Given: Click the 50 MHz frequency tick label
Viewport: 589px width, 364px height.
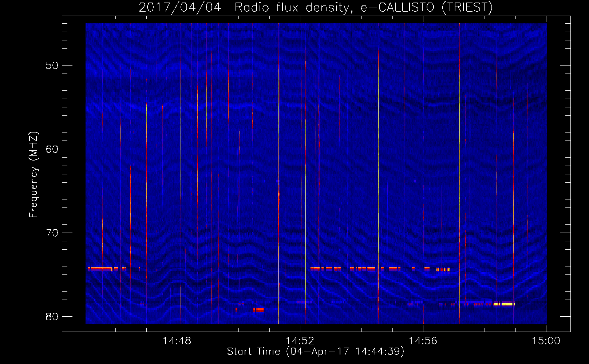Looking at the screenshot, I should pos(52,66).
